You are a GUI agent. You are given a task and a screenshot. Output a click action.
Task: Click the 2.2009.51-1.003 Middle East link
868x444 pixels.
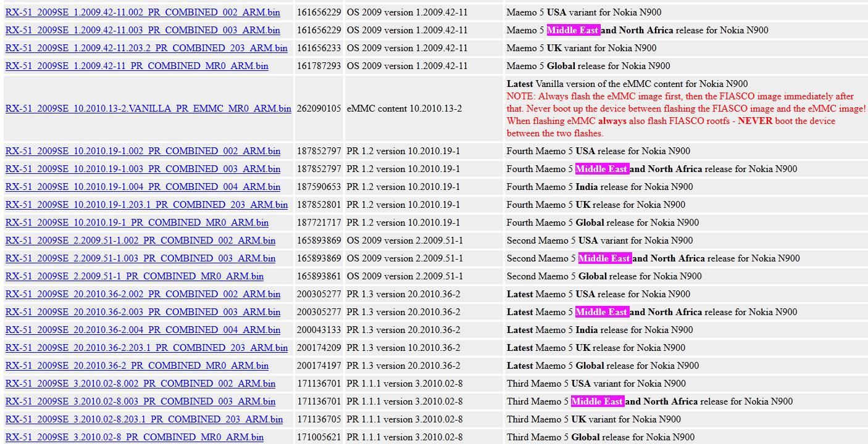(140, 258)
